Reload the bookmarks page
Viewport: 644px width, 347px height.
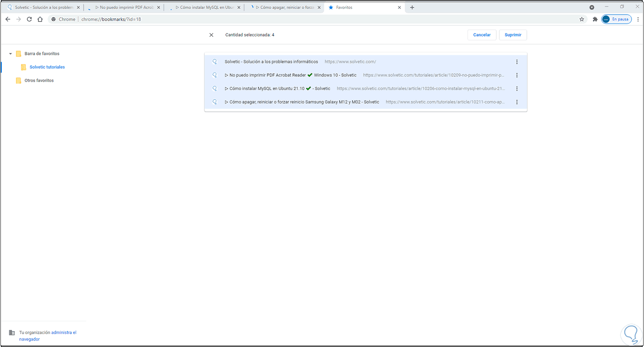coord(29,19)
